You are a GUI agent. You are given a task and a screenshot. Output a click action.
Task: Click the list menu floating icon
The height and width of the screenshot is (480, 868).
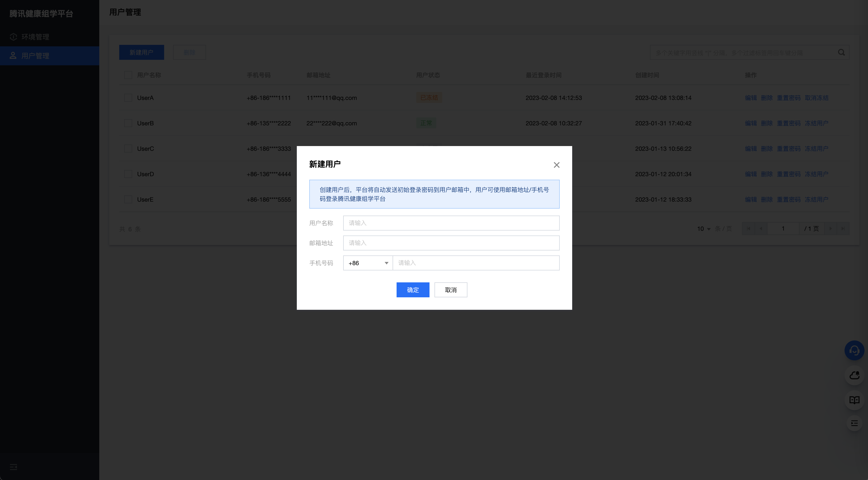(x=854, y=423)
